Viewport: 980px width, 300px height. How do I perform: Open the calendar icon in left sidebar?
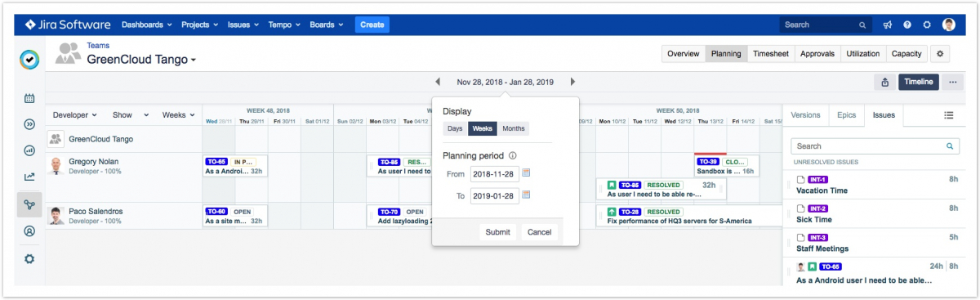click(29, 99)
